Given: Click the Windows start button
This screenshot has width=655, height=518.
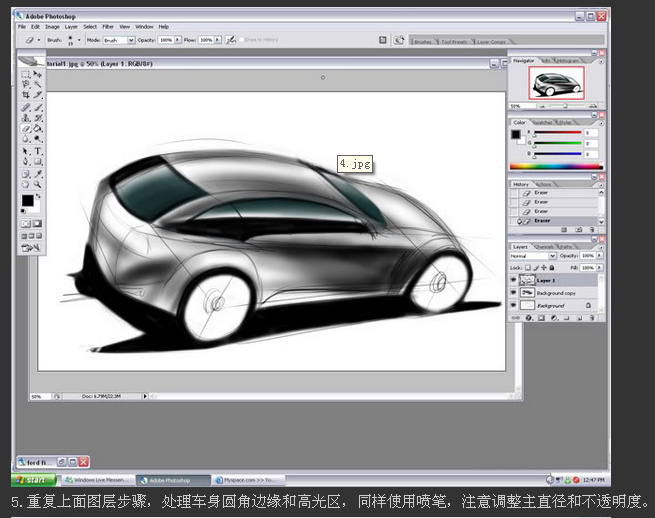Looking at the screenshot, I should click(34, 480).
